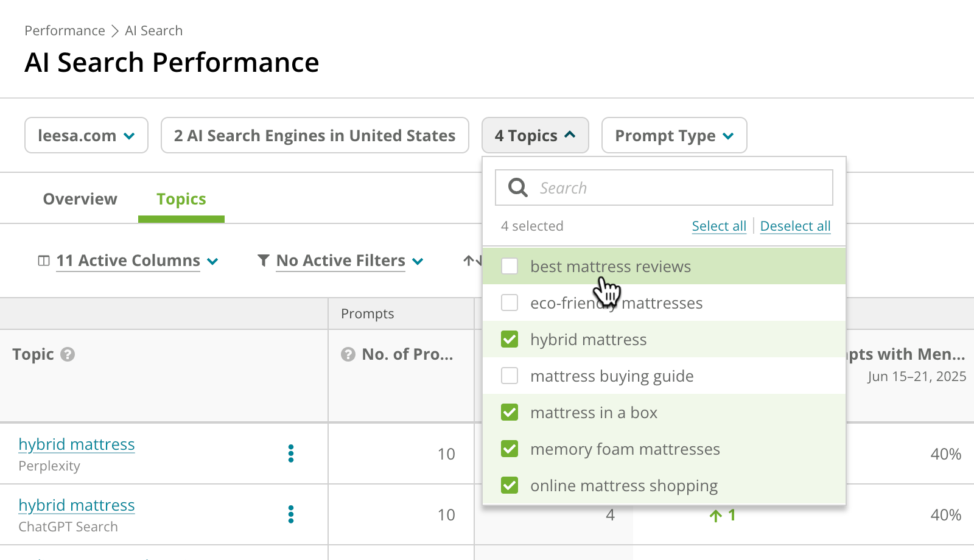Uncheck the memory foam mattresses checkbox
The image size is (974, 560).
510,449
